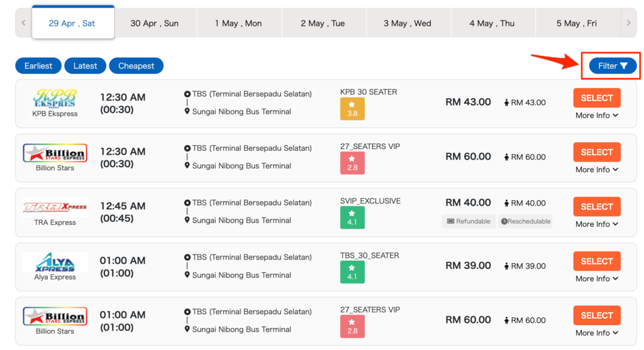644x350 pixels.
Task: Click the Billion Stars 01:00 AM logo
Action: (x=55, y=317)
